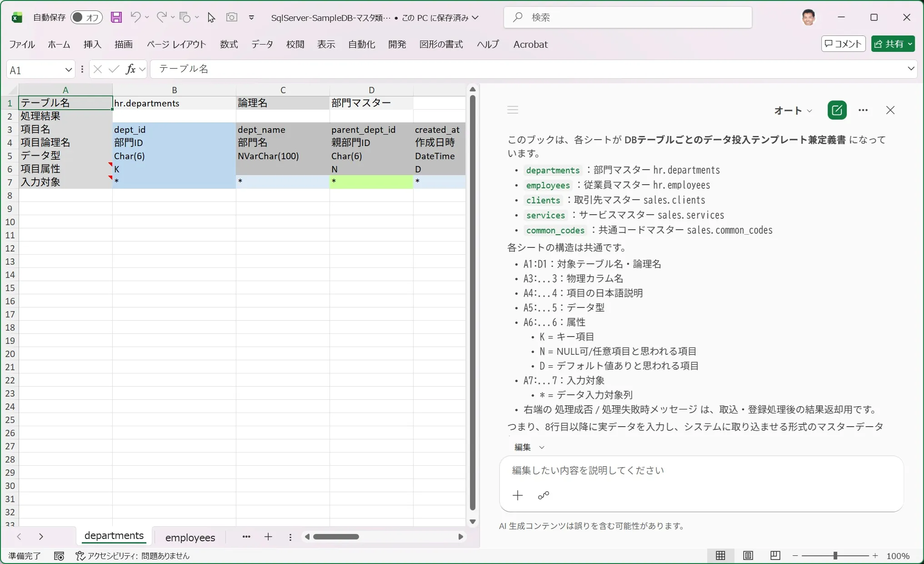The image size is (924, 564).
Task: Switch to Page Layout view icon
Action: pyautogui.click(x=748, y=555)
